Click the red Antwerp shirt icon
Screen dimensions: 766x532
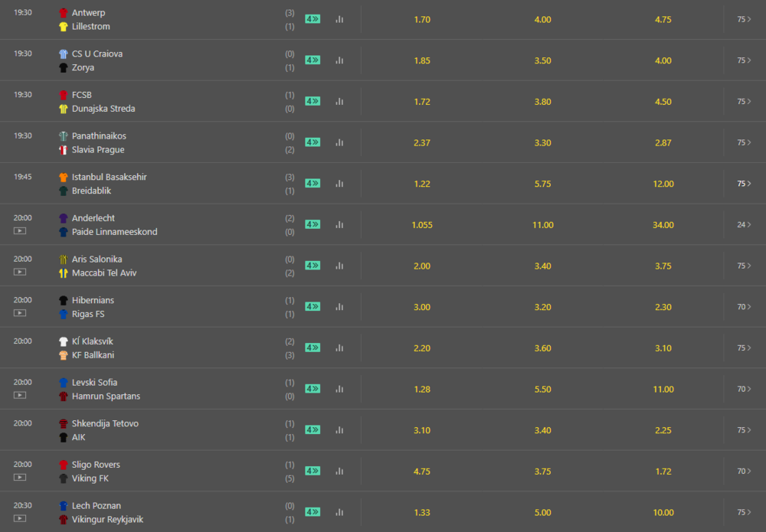coord(64,13)
